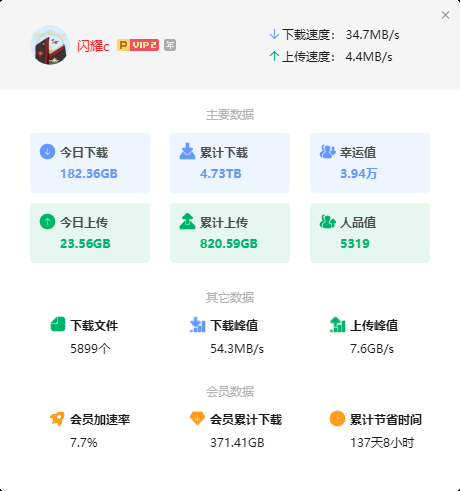Close the statistics dialog
The height and width of the screenshot is (491, 460).
445,15
